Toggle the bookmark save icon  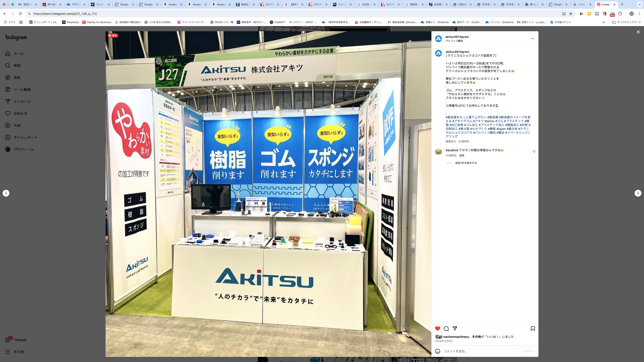coord(533,329)
